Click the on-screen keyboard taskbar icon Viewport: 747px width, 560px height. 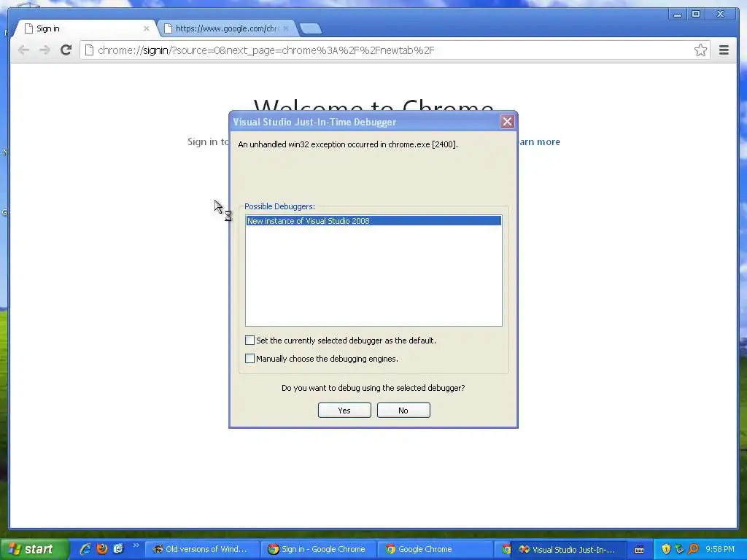(639, 550)
